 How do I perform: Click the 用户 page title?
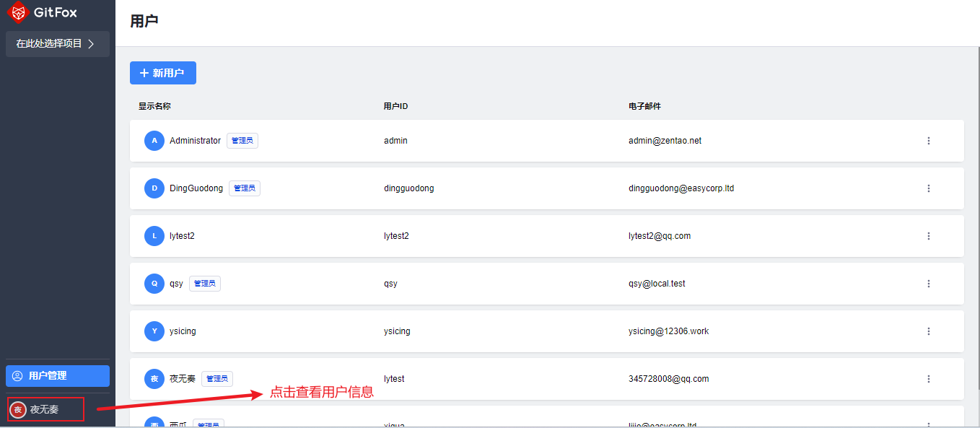point(144,21)
